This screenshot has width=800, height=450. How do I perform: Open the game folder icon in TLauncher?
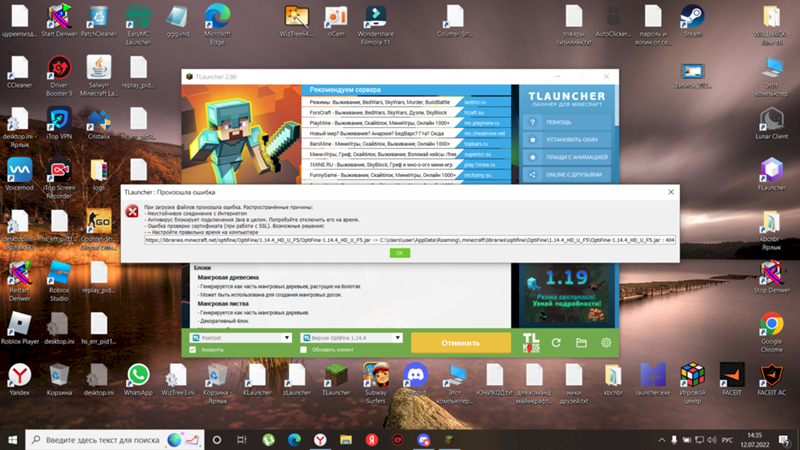tap(581, 343)
